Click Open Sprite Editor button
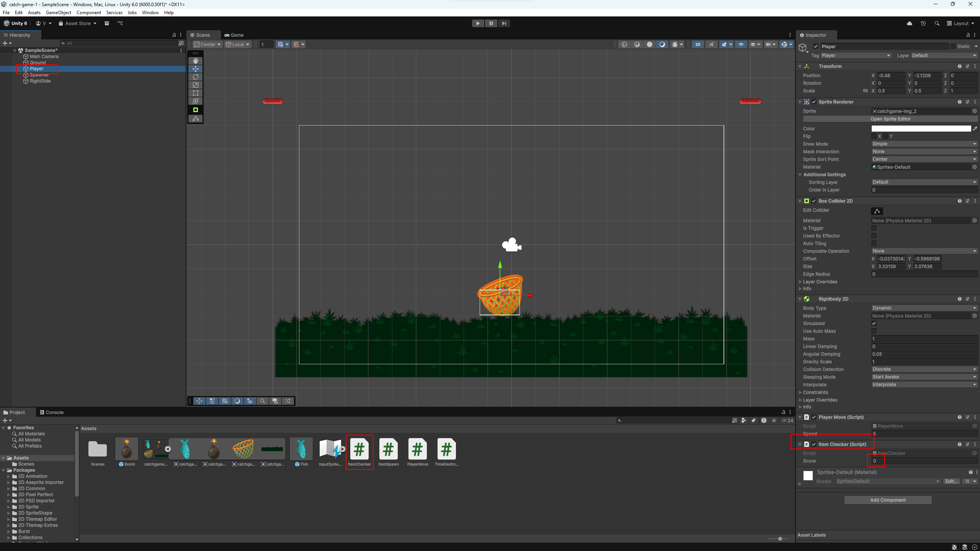Viewport: 980px width, 551px height. coord(890,119)
